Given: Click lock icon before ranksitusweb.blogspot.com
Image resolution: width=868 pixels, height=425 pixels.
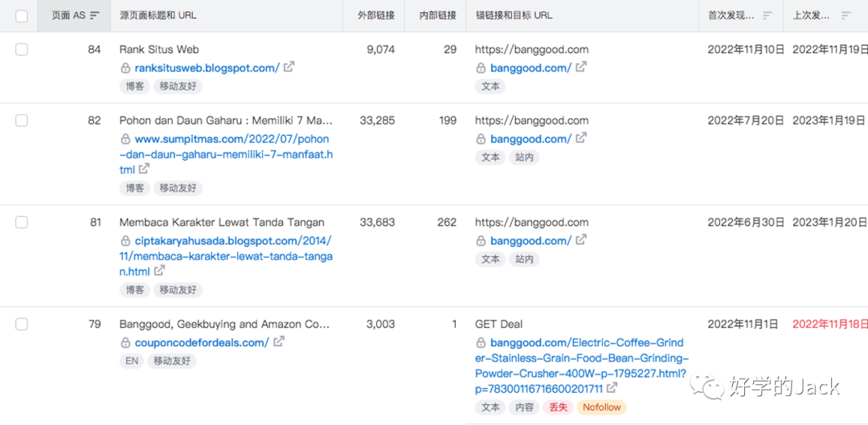Looking at the screenshot, I should click(125, 68).
